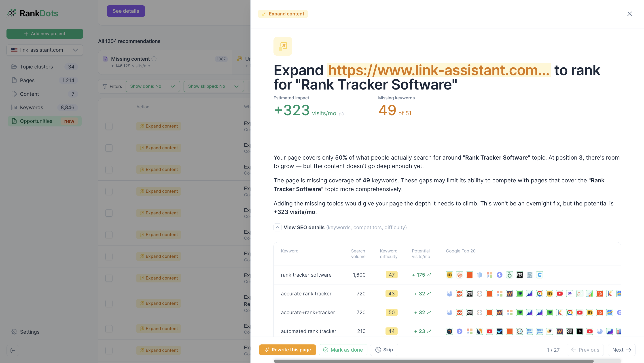The height and width of the screenshot is (363, 644).
Task: Open the highlighted link-assistant.com URL link
Action: [439, 70]
